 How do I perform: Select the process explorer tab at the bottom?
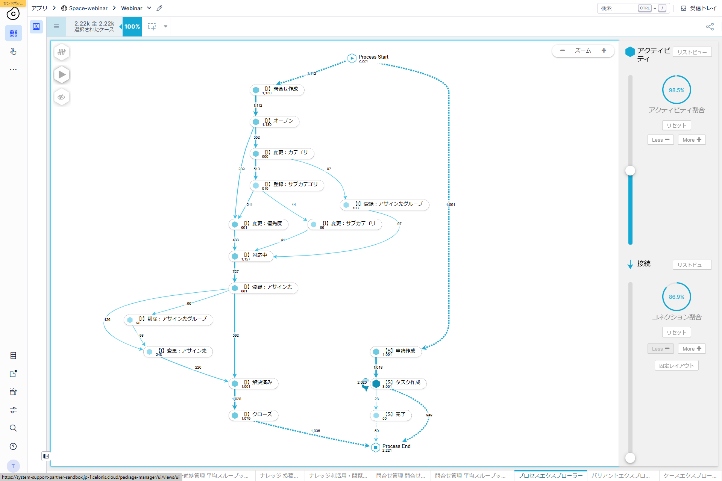tap(550, 476)
